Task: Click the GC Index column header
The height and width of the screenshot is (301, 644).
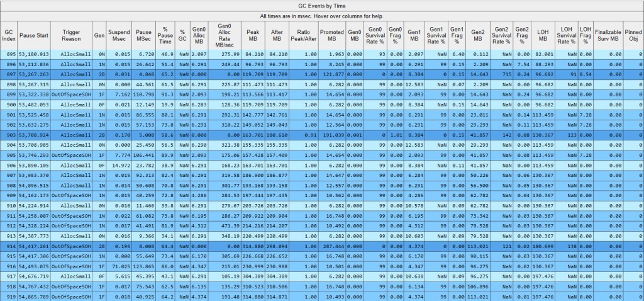Action: (x=9, y=35)
